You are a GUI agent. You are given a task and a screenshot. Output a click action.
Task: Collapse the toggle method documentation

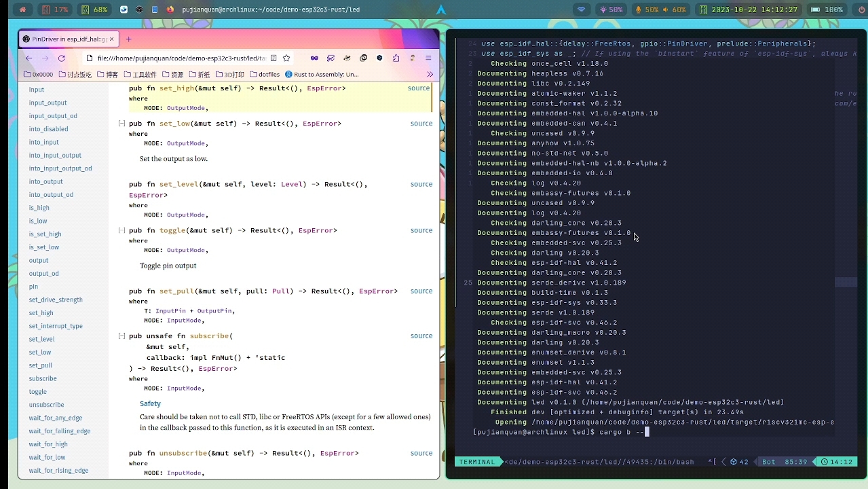(x=121, y=230)
